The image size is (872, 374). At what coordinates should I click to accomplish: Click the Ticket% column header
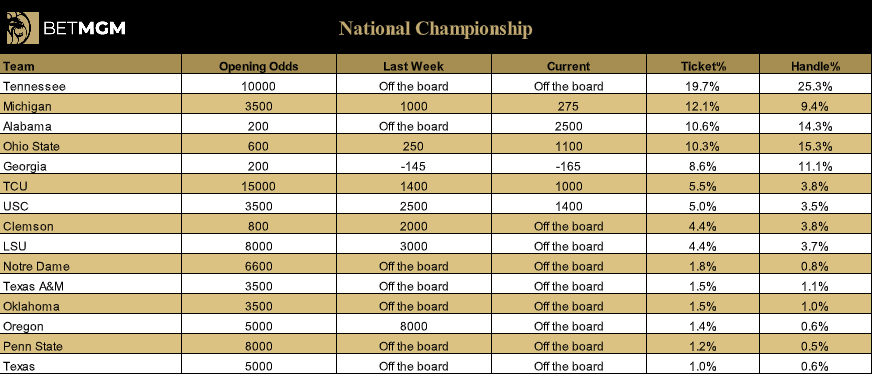[703, 66]
